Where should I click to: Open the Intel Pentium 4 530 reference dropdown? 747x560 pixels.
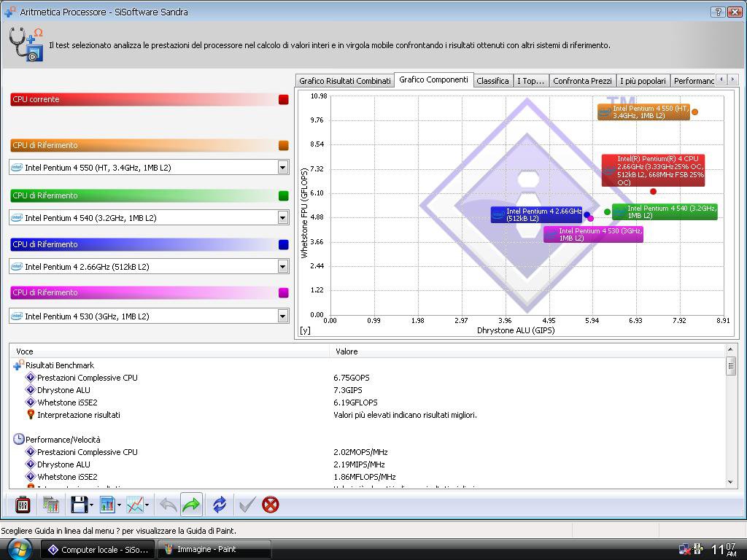[282, 316]
